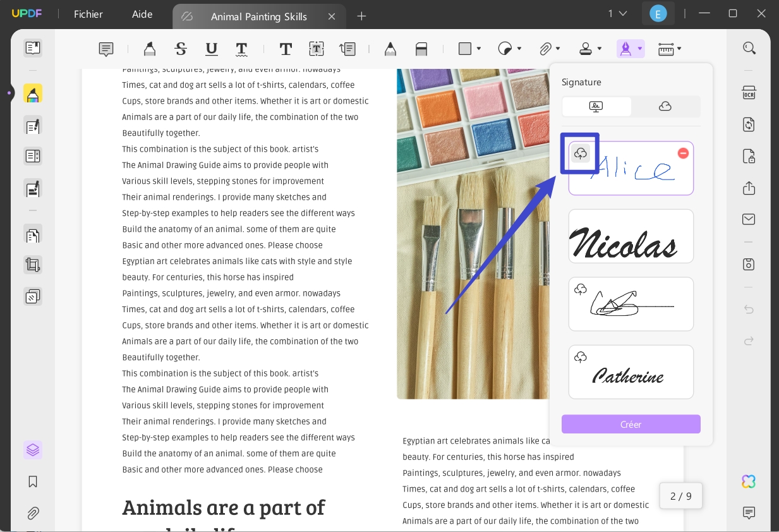779x532 pixels.
Task: Open the Aide menu
Action: coord(142,14)
